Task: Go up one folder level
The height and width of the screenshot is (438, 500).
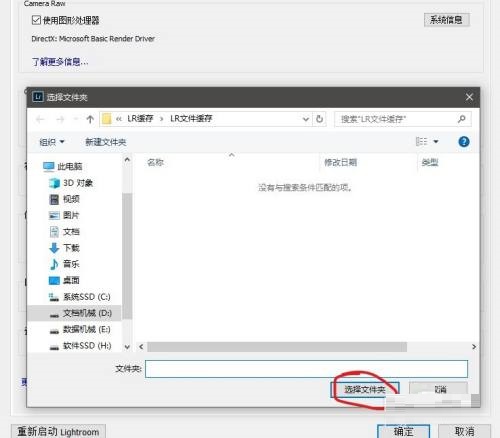Action: point(90,119)
